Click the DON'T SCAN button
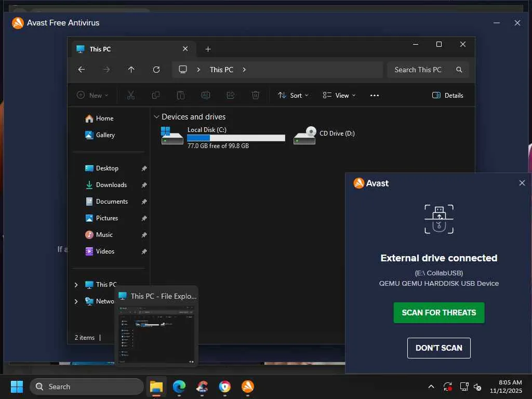Image resolution: width=532 pixels, height=399 pixels. click(438, 348)
